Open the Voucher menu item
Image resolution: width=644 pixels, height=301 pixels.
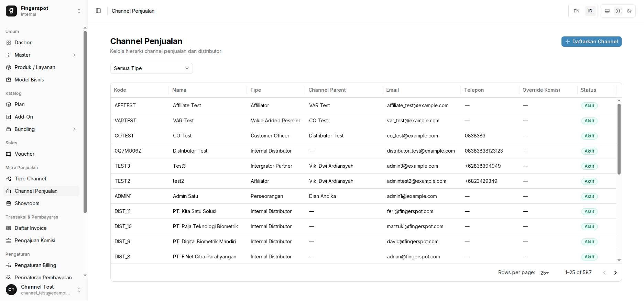click(x=41, y=154)
